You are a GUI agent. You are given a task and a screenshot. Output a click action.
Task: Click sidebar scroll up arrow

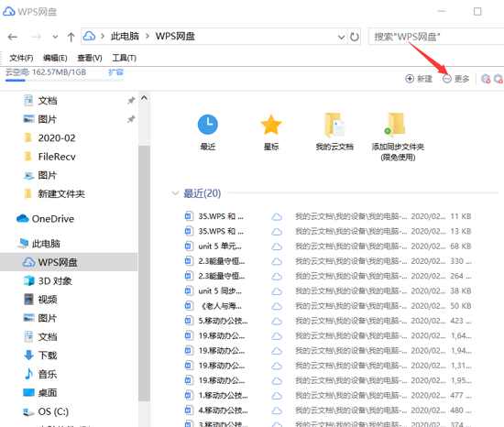[144, 98]
